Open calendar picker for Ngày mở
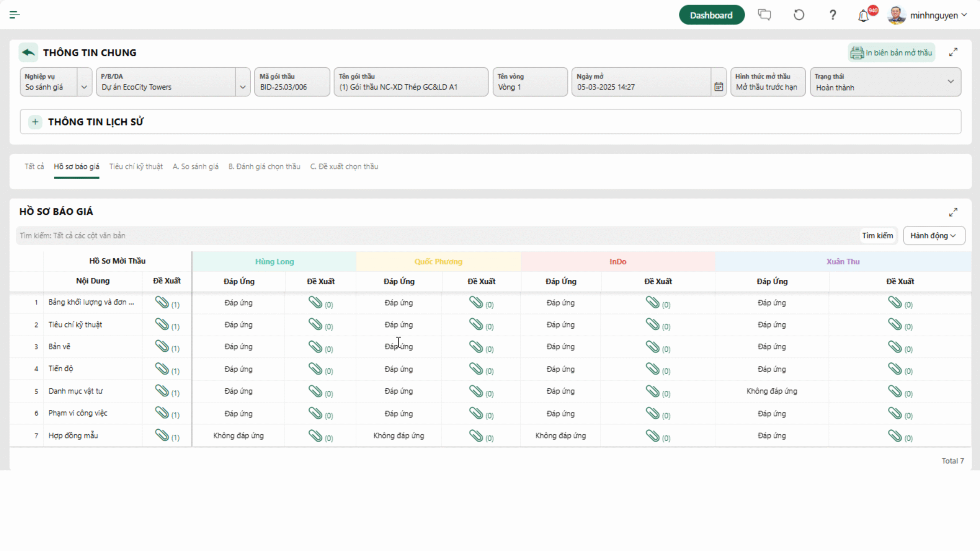980x551 pixels. tap(719, 87)
